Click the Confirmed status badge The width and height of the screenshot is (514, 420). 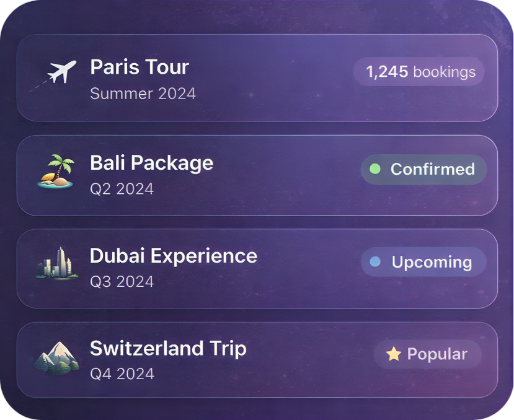[424, 169]
